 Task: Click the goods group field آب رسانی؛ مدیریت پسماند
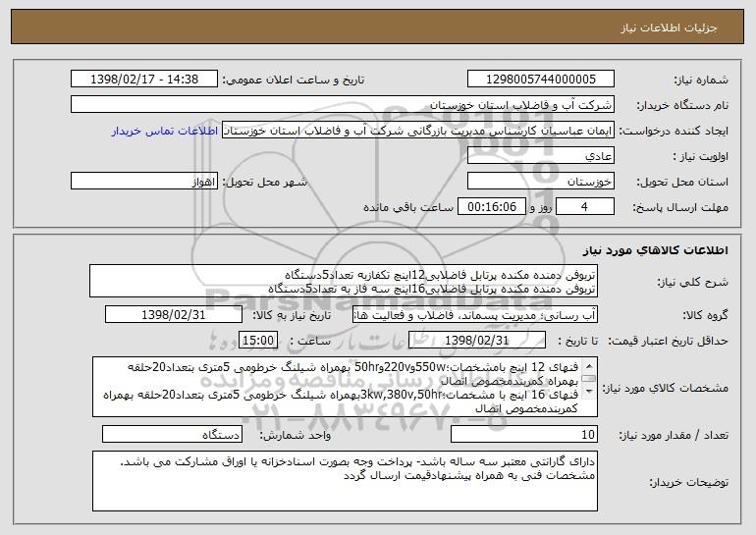point(475,315)
